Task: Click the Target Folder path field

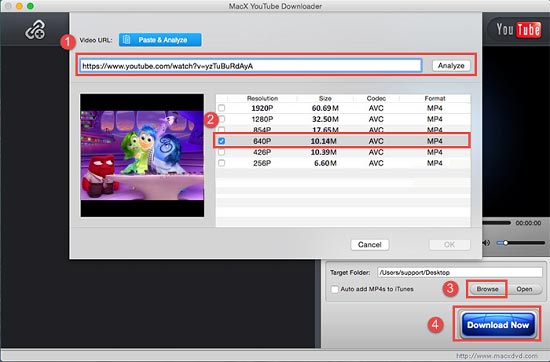Action: (460, 272)
